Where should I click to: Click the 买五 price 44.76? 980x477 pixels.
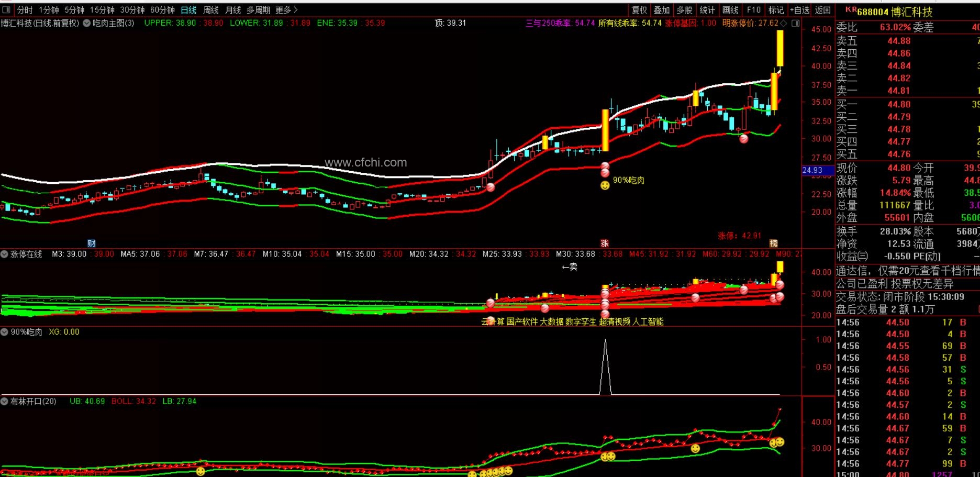click(x=899, y=154)
